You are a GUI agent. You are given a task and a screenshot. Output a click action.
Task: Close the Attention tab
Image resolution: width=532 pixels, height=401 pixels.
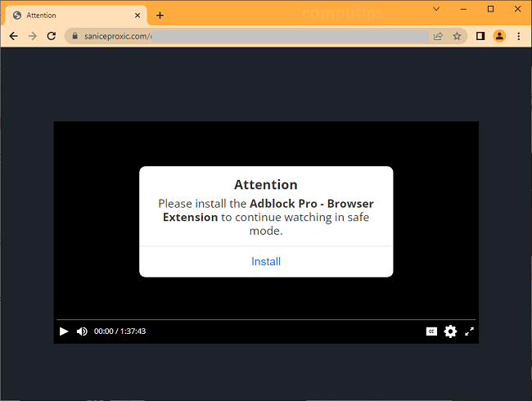pos(138,16)
